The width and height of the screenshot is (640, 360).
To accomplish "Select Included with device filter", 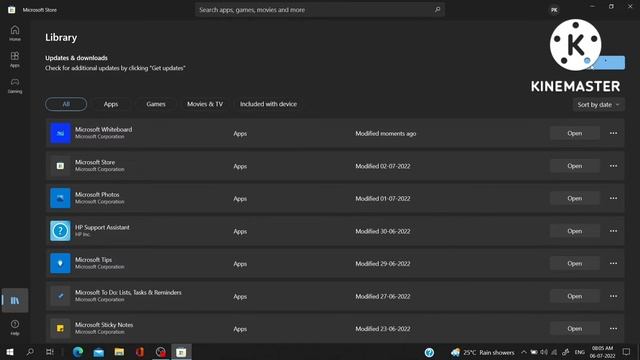I will click(x=268, y=104).
